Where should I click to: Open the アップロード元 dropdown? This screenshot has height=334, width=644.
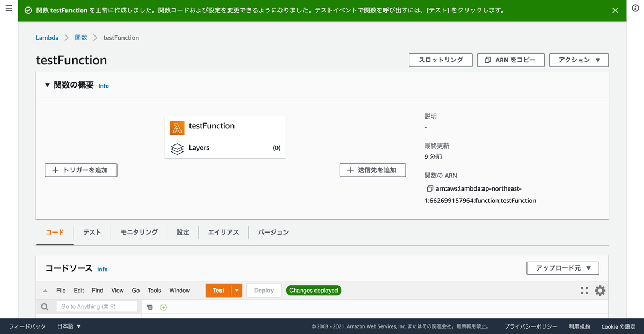coord(563,268)
